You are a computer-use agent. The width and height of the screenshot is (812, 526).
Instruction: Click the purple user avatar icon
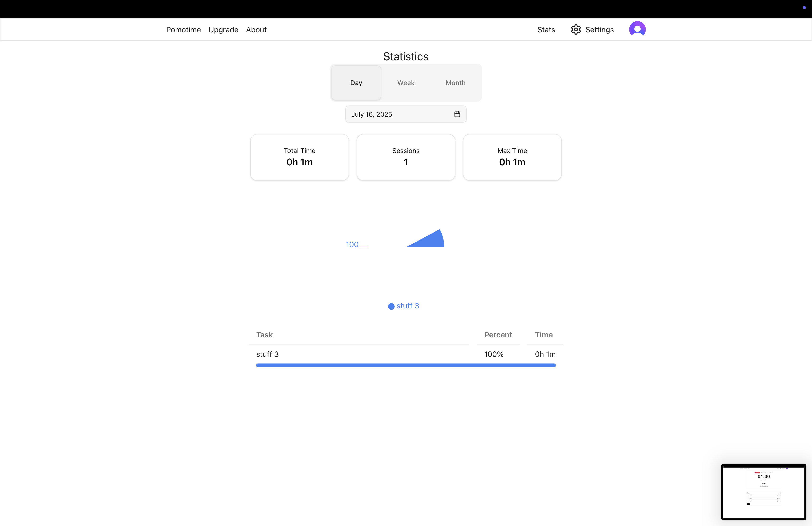coord(637,29)
